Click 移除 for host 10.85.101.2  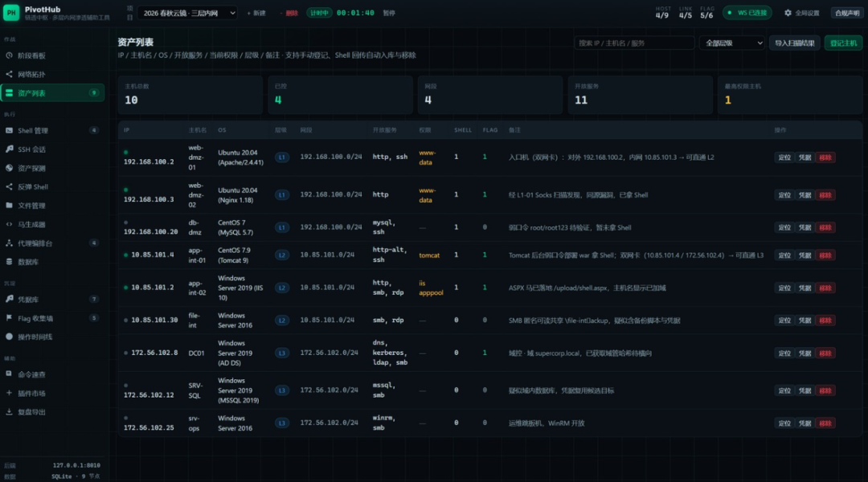pyautogui.click(x=825, y=288)
